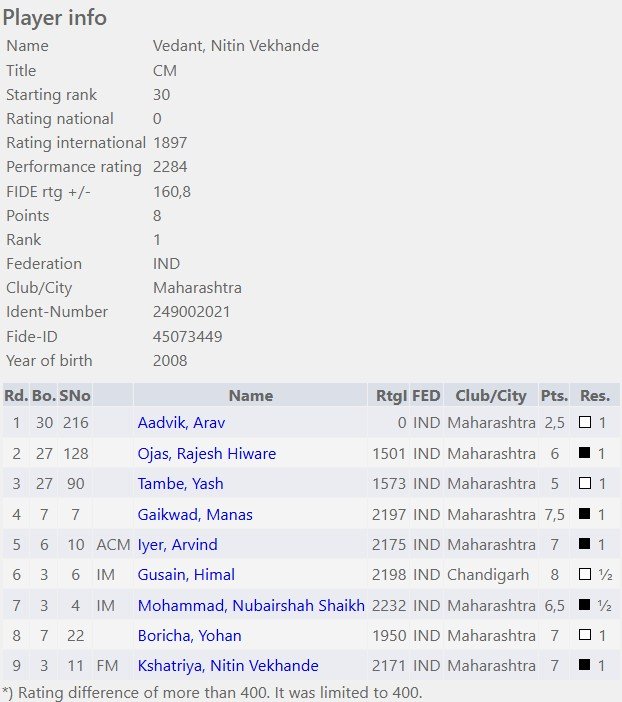
Task: Open player link Ojas, Rajesh Hiware
Action: point(206,454)
